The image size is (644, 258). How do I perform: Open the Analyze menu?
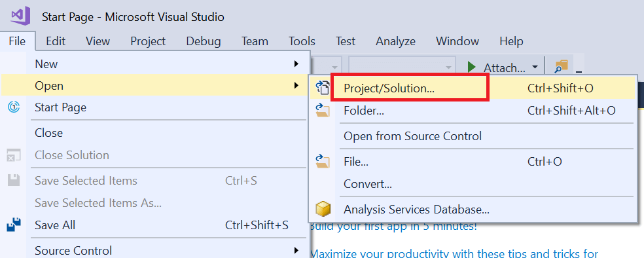point(395,41)
